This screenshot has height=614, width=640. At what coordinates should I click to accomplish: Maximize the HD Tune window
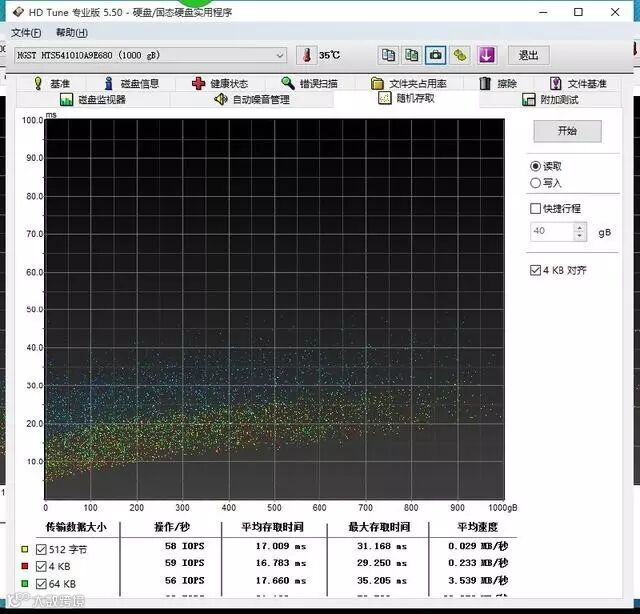pyautogui.click(x=578, y=12)
